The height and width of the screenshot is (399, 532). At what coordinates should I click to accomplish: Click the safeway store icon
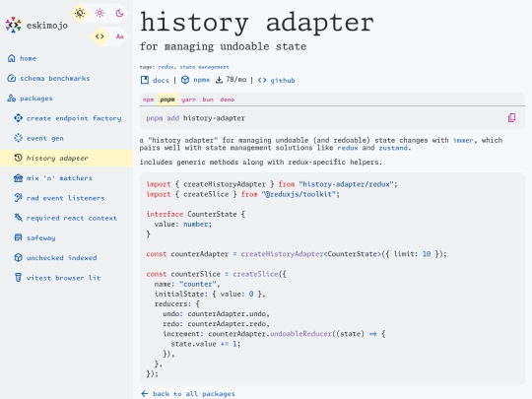tap(18, 237)
